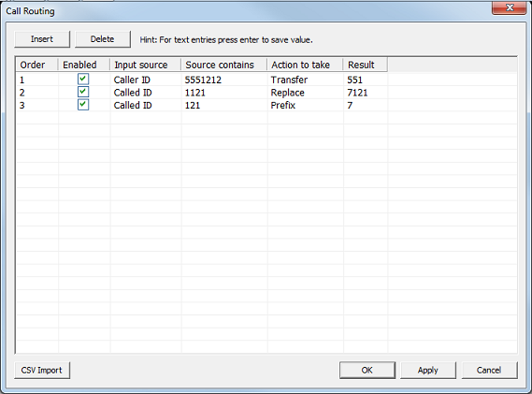Click the Action to take column header
532x394 pixels.
[x=306, y=65]
